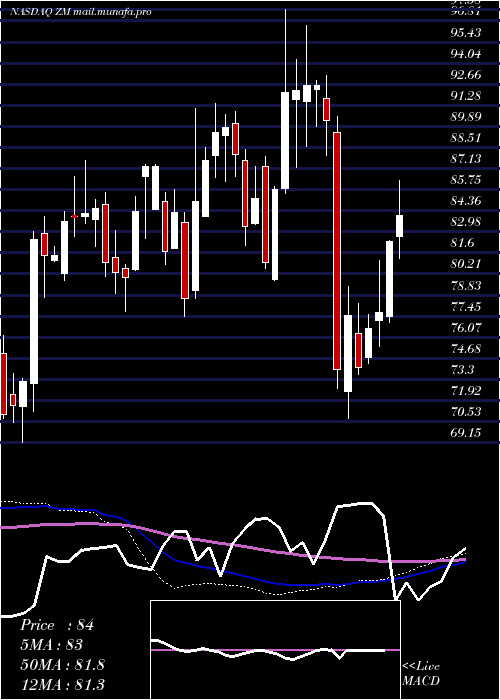This screenshot has height=700, width=500.
Task: Click the 76.07 price label
Action: [x=467, y=327]
